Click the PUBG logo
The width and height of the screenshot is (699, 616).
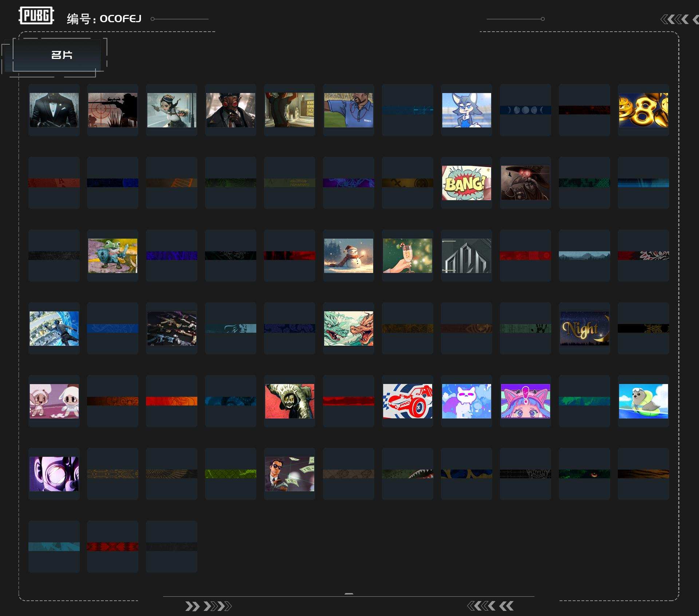pyautogui.click(x=36, y=16)
